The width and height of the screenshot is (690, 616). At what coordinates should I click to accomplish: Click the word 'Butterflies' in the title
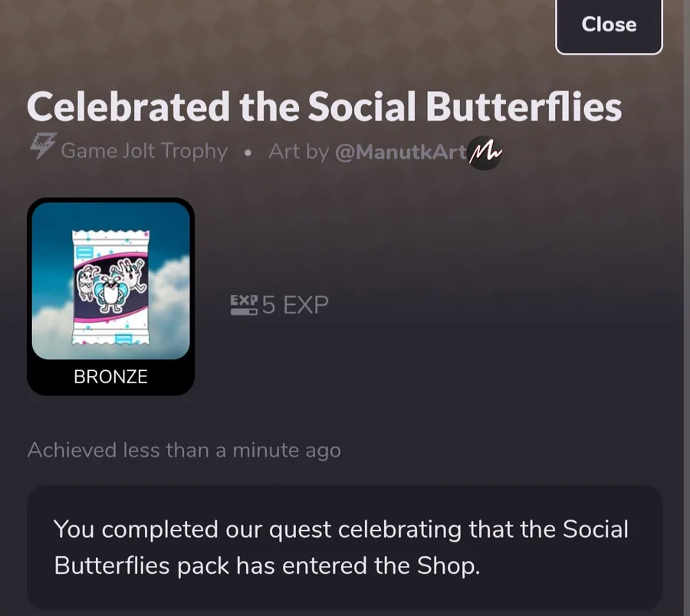(524, 106)
